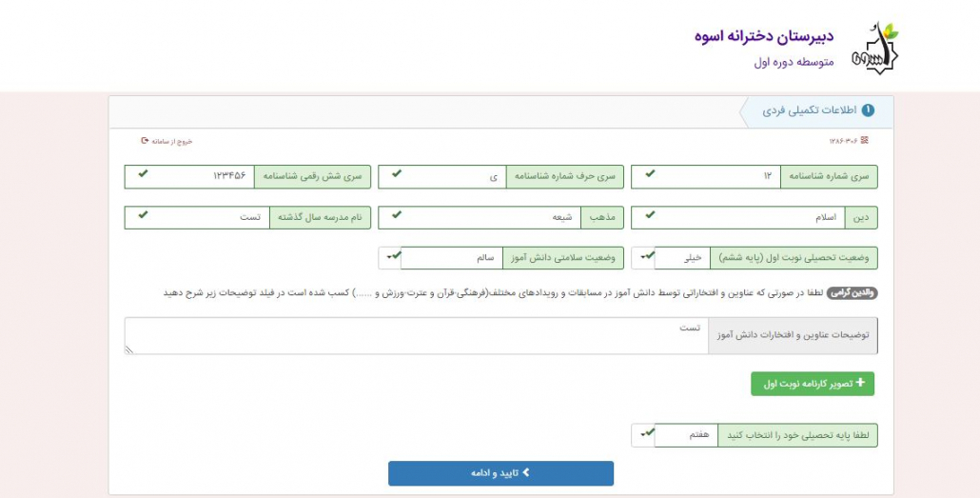
Task: Click the logout arrow icon
Action: click(145, 141)
